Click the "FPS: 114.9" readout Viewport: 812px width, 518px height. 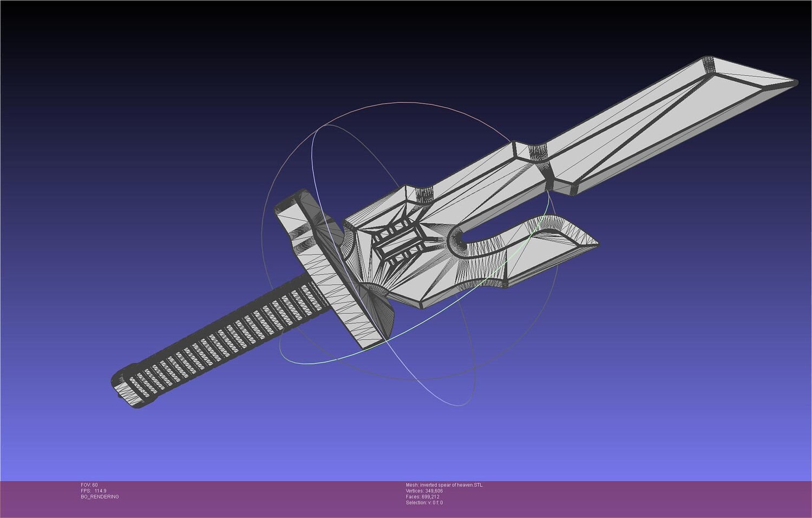pyautogui.click(x=94, y=491)
